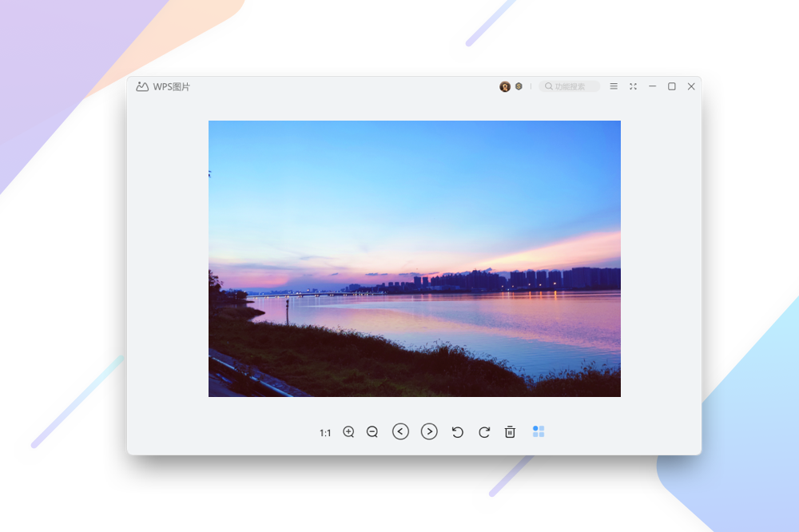
Task: Minimize the WPS图片 window
Action: pyautogui.click(x=652, y=86)
